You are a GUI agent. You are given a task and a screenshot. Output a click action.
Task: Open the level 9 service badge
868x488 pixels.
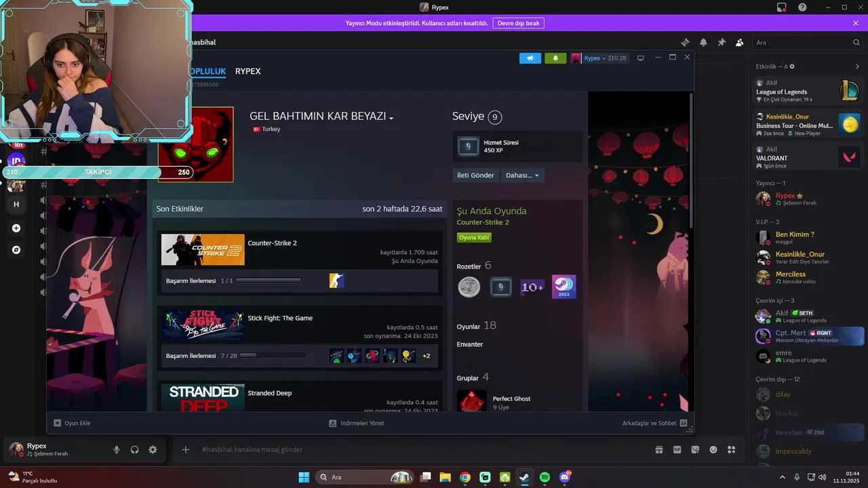500,287
